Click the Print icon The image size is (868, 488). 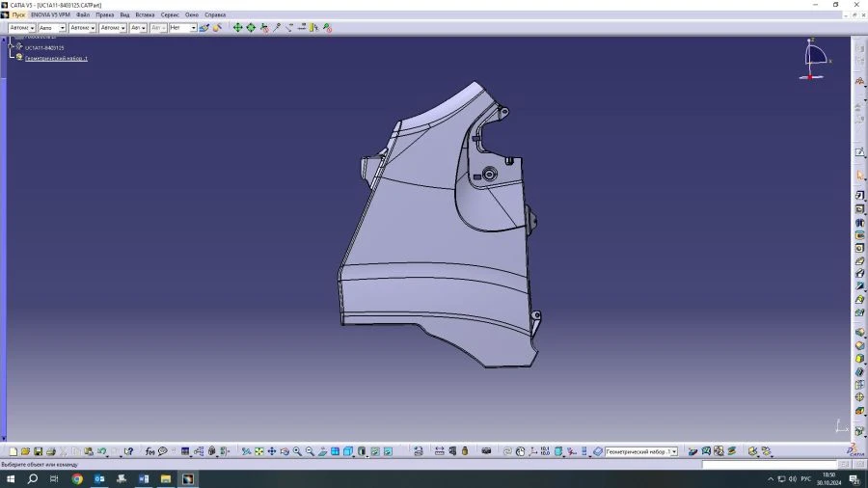point(51,451)
